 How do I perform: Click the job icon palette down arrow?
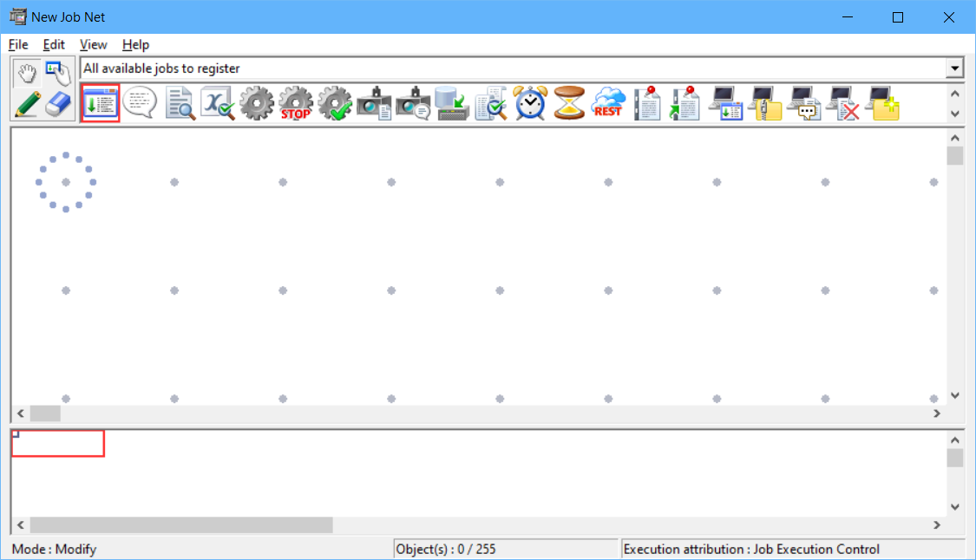[955, 114]
